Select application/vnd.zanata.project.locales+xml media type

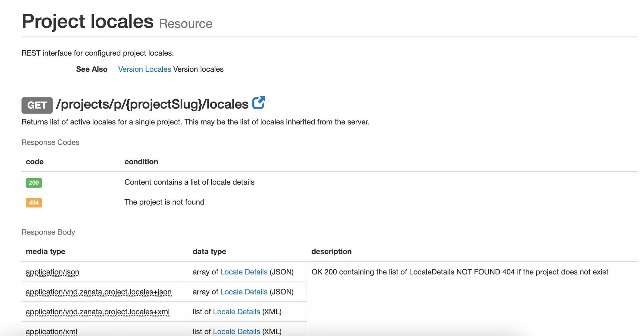(x=97, y=312)
